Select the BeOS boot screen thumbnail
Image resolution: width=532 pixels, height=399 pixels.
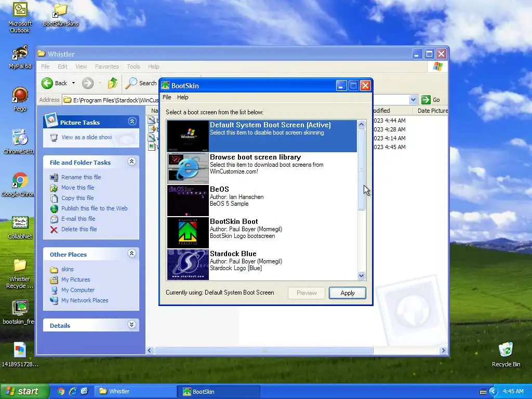coord(188,201)
